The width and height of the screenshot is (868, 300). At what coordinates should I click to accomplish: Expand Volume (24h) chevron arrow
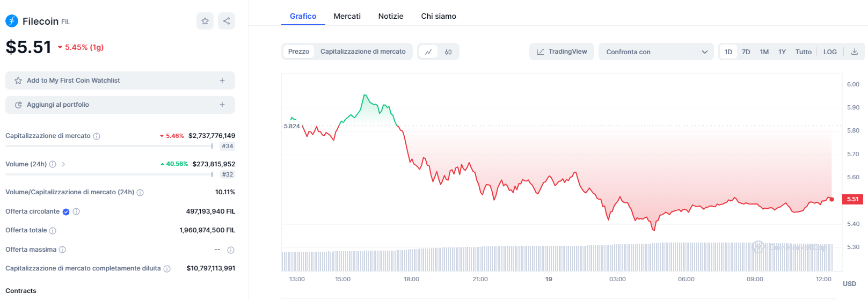[x=63, y=164]
